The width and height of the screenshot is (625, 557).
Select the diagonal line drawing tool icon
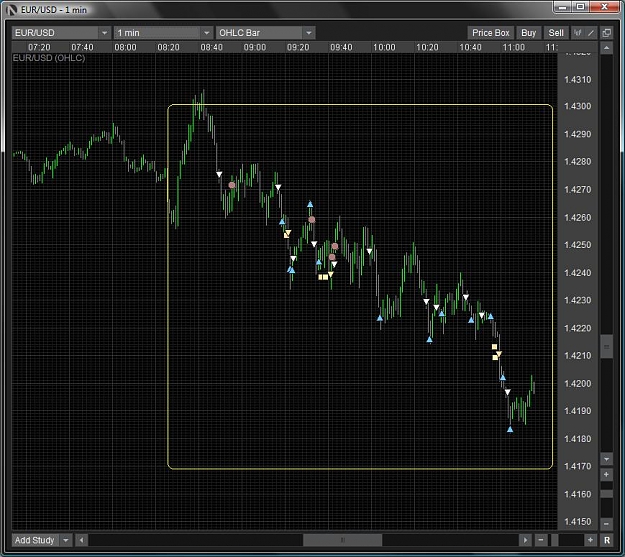591,33
